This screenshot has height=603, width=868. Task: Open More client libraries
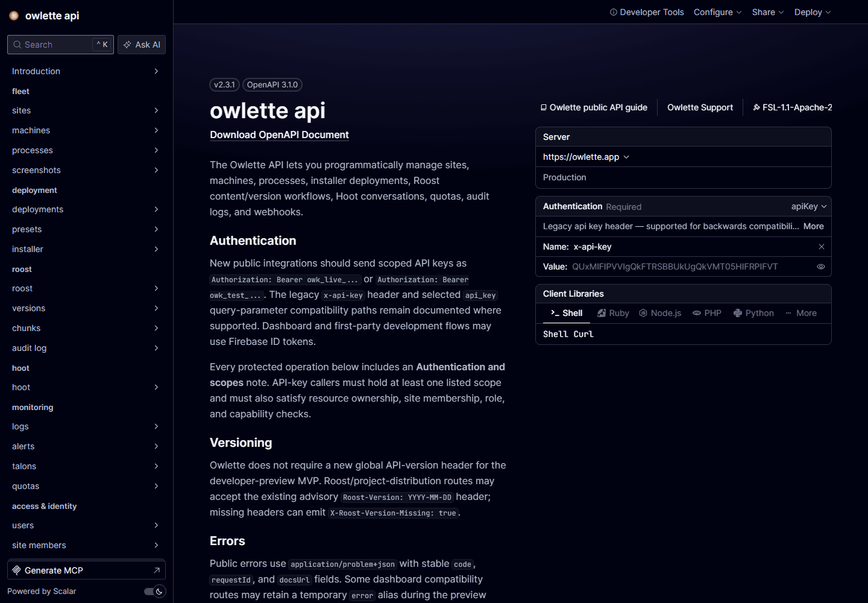tap(800, 313)
